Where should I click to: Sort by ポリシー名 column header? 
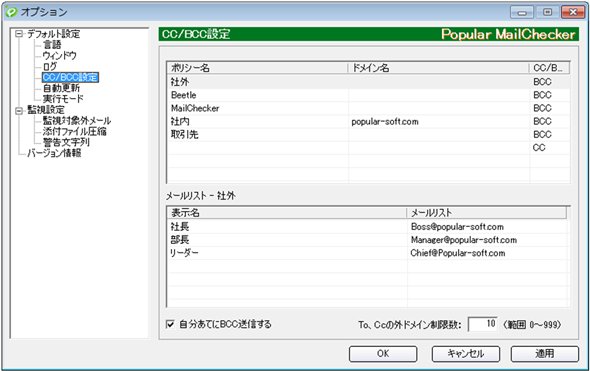[257, 68]
